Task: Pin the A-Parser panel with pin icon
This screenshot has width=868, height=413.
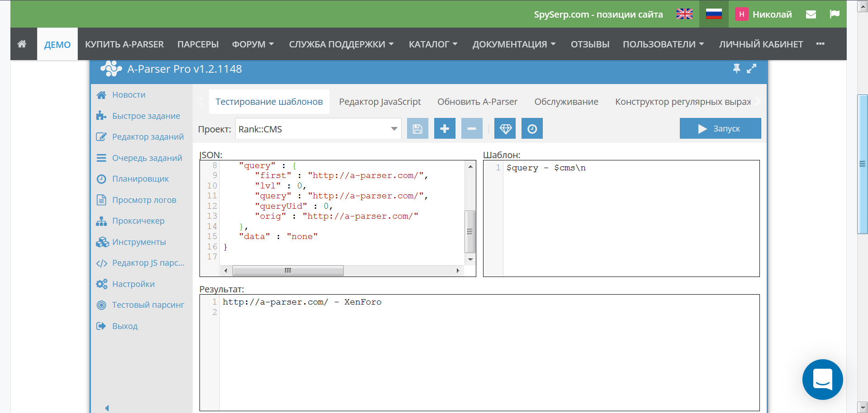Action: (736, 69)
